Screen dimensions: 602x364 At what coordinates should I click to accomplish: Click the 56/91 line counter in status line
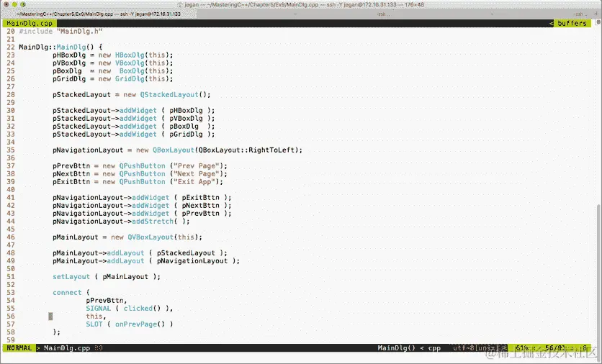click(555, 348)
